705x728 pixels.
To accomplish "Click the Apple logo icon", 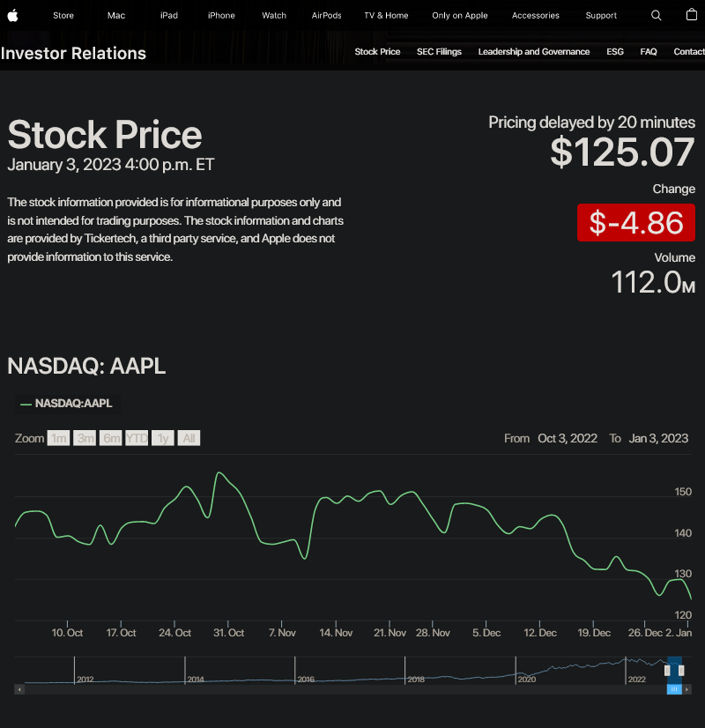I will [12, 15].
